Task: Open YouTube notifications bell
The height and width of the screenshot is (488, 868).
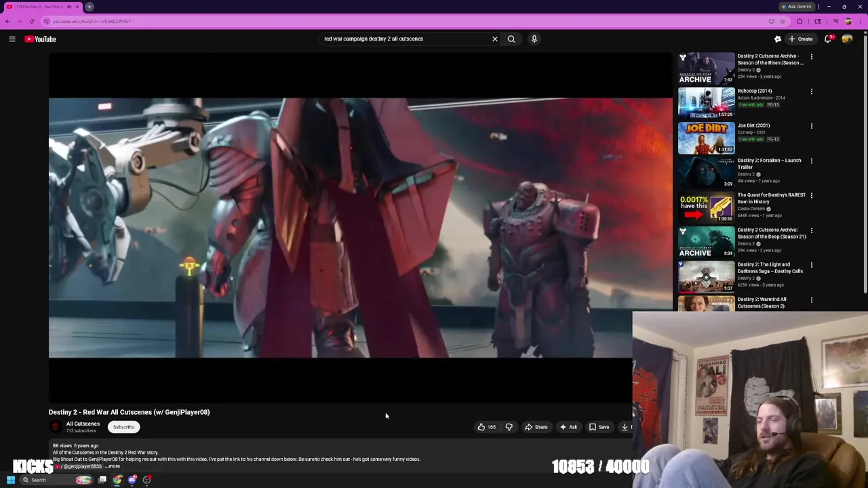Action: pos(828,39)
